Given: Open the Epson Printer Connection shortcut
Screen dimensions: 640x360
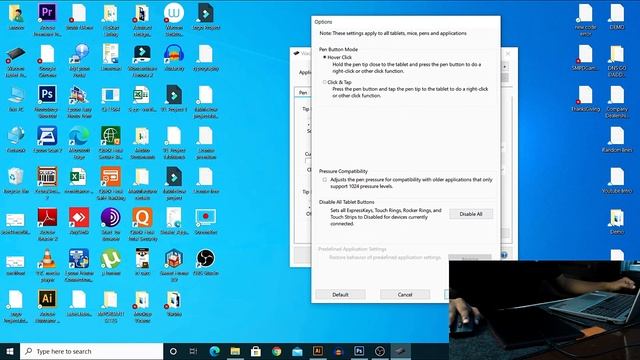Looking at the screenshot, I should point(79,265).
